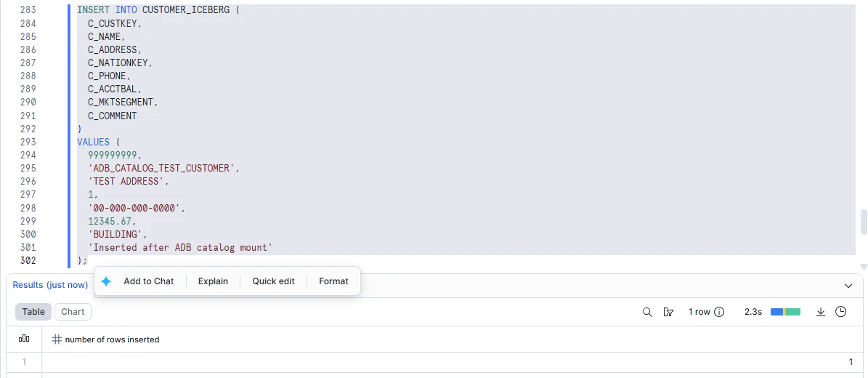The width and height of the screenshot is (868, 378).
Task: Click Format in the popup toolbar
Action: click(334, 281)
